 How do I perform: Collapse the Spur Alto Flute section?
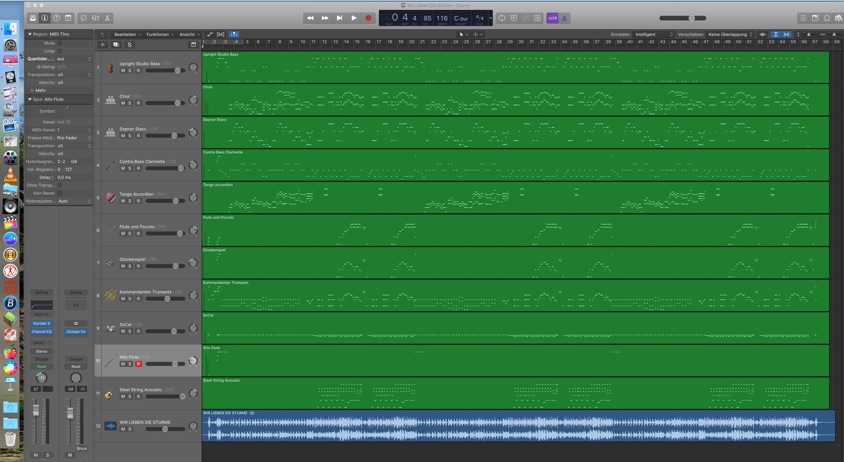[x=30, y=99]
